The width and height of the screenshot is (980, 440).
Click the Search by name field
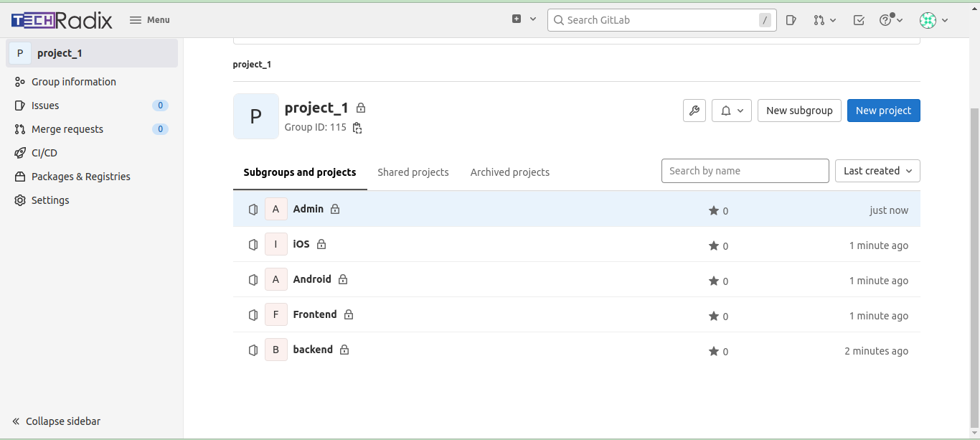coord(745,171)
